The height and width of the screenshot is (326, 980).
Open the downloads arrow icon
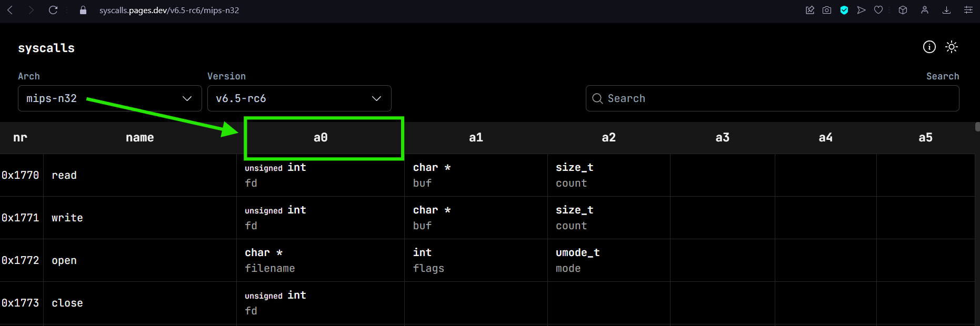(x=946, y=10)
